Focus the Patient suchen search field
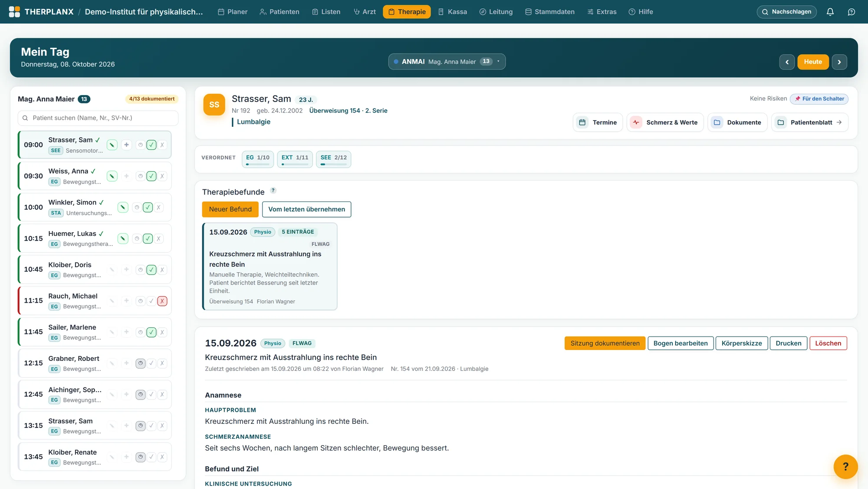 (98, 118)
